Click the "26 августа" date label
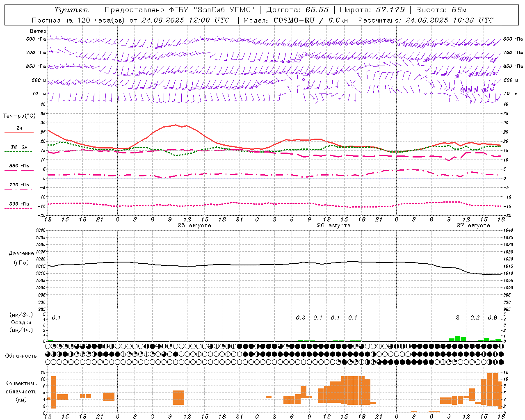 pyautogui.click(x=334, y=226)
